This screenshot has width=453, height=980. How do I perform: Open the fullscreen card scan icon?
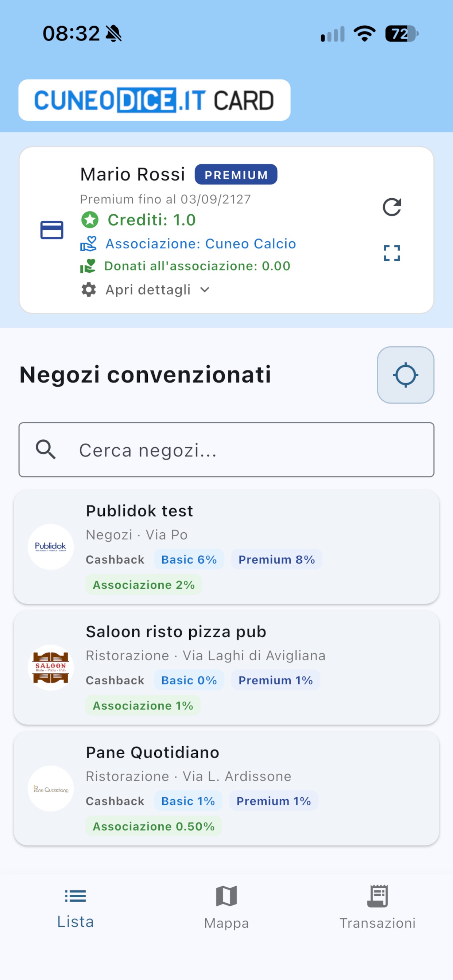point(392,253)
